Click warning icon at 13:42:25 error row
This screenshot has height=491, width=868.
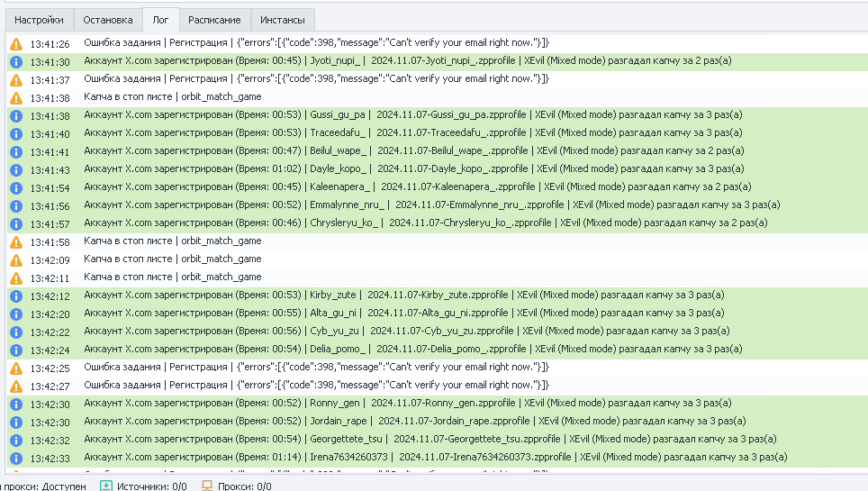pyautogui.click(x=16, y=368)
